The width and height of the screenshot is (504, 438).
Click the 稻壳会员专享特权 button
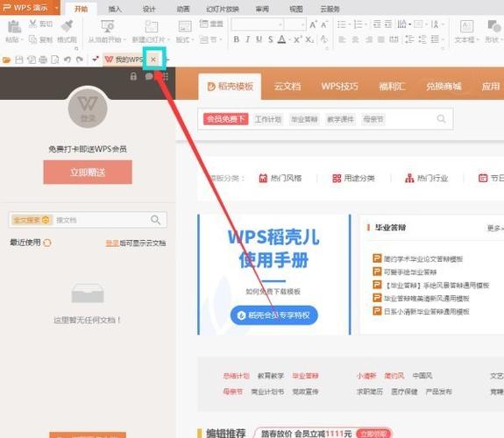coord(273,315)
